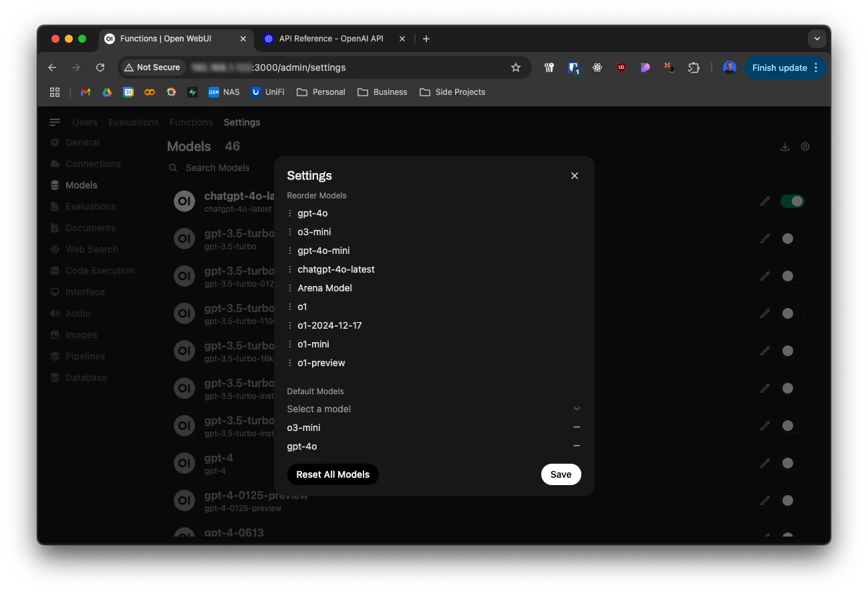Click the drag handle beside o1-preview
Image resolution: width=868 pixels, height=594 pixels.
pos(290,363)
